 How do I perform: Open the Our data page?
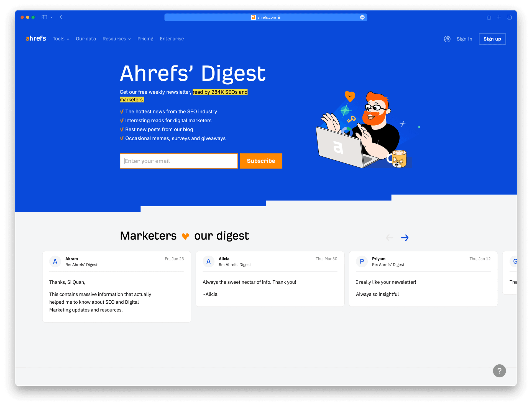pos(86,39)
